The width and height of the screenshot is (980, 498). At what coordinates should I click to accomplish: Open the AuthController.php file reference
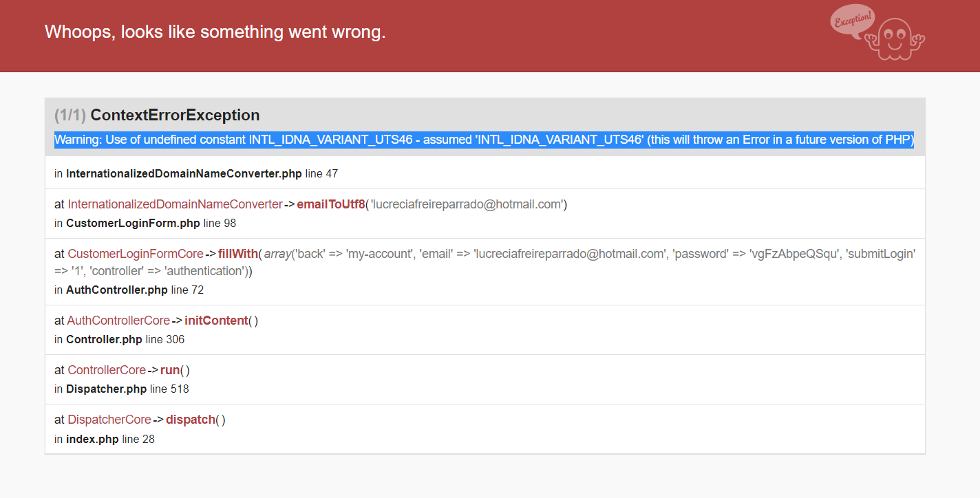pos(117,290)
